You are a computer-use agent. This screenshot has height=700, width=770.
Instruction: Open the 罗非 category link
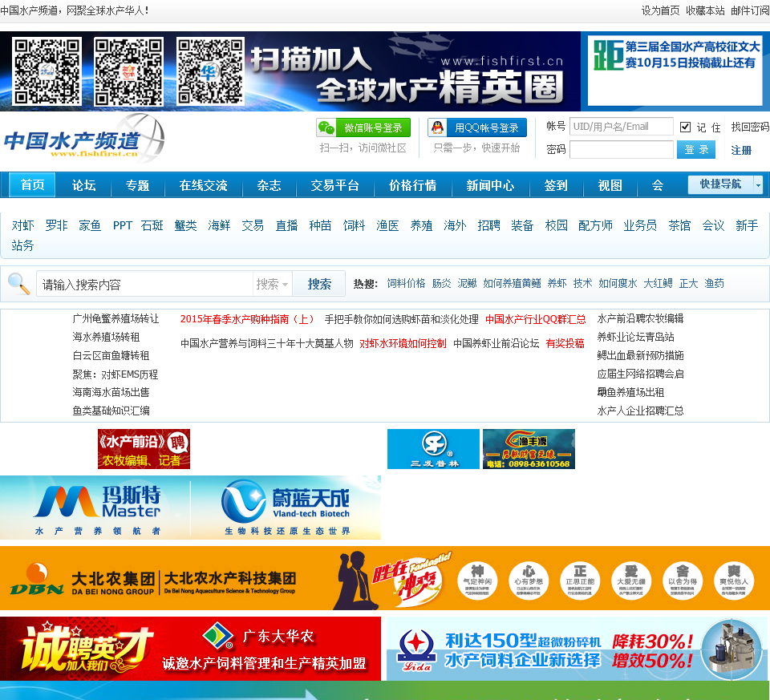56,225
